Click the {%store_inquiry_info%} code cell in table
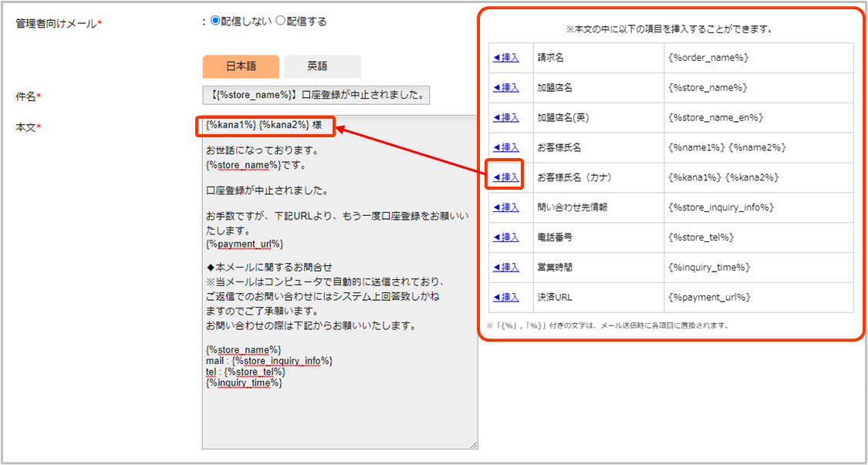Viewport: 868px width, 465px height. 721,207
